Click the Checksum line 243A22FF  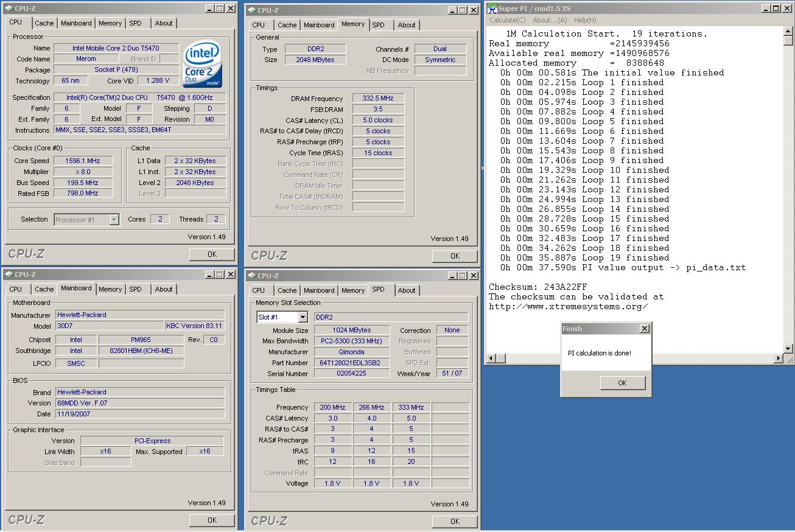tap(538, 287)
